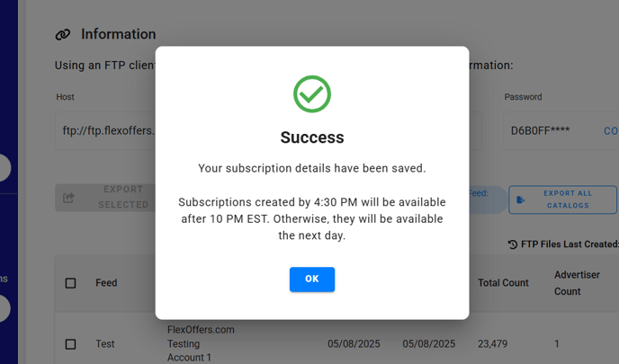619x364 pixels.
Task: Click the upper round sidebar button at left edge
Action: pos(4,168)
